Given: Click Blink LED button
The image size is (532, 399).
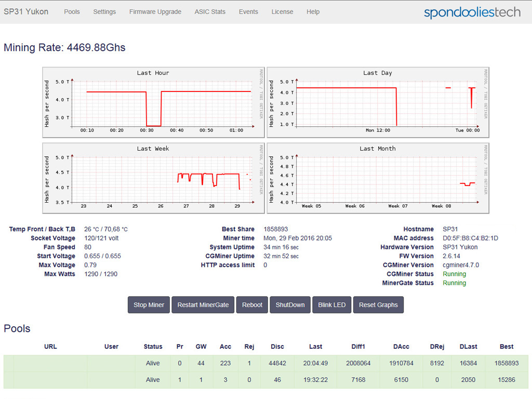Looking at the screenshot, I should click(x=331, y=304).
